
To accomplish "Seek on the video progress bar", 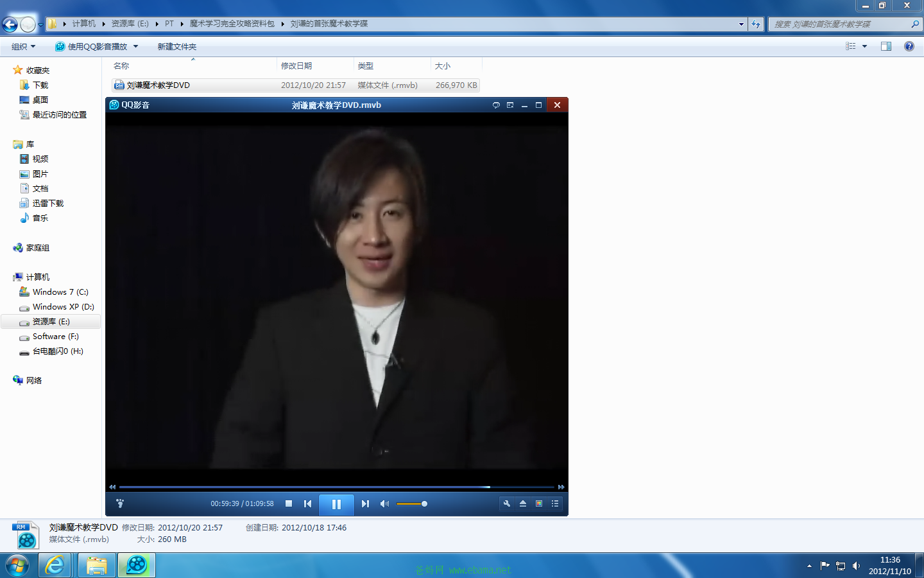I will (336, 487).
